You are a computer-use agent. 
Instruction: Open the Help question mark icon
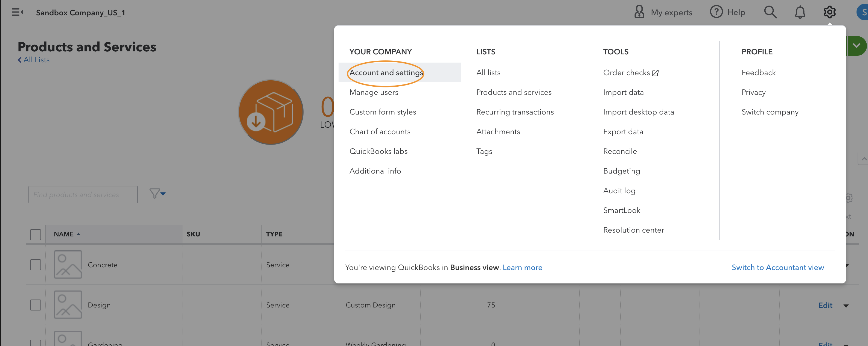[x=716, y=12]
